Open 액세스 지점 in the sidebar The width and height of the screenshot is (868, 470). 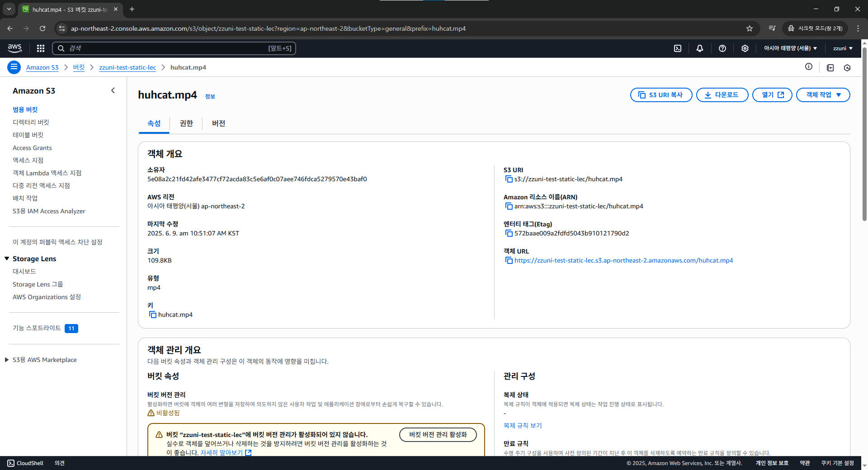click(x=28, y=160)
